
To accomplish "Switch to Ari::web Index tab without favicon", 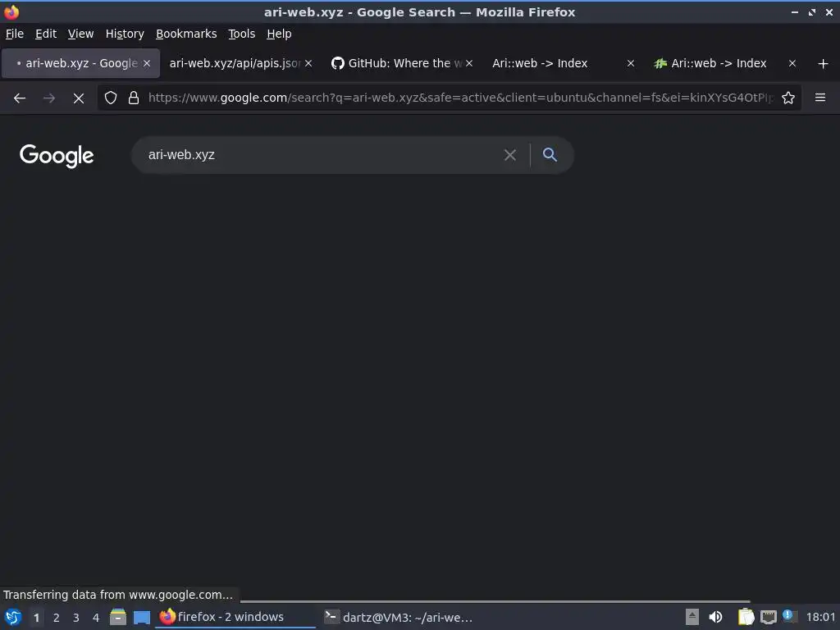I will pyautogui.click(x=563, y=64).
